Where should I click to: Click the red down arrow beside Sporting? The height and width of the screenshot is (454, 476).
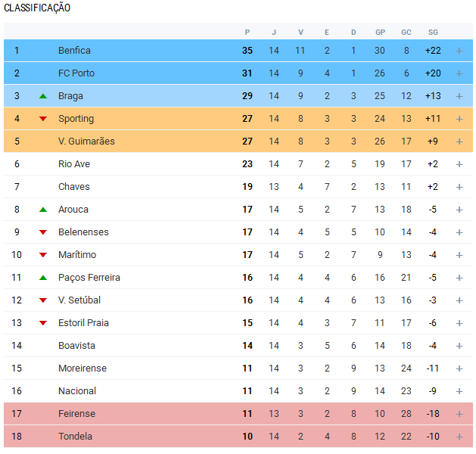click(43, 119)
